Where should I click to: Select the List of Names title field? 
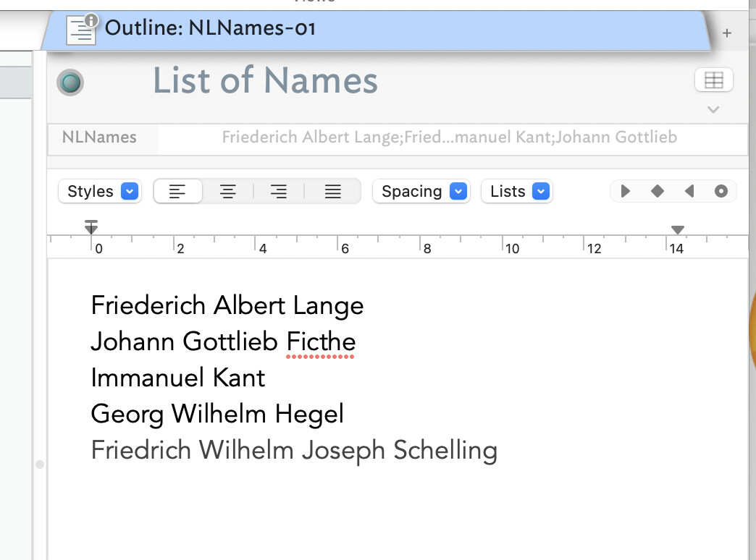[265, 80]
